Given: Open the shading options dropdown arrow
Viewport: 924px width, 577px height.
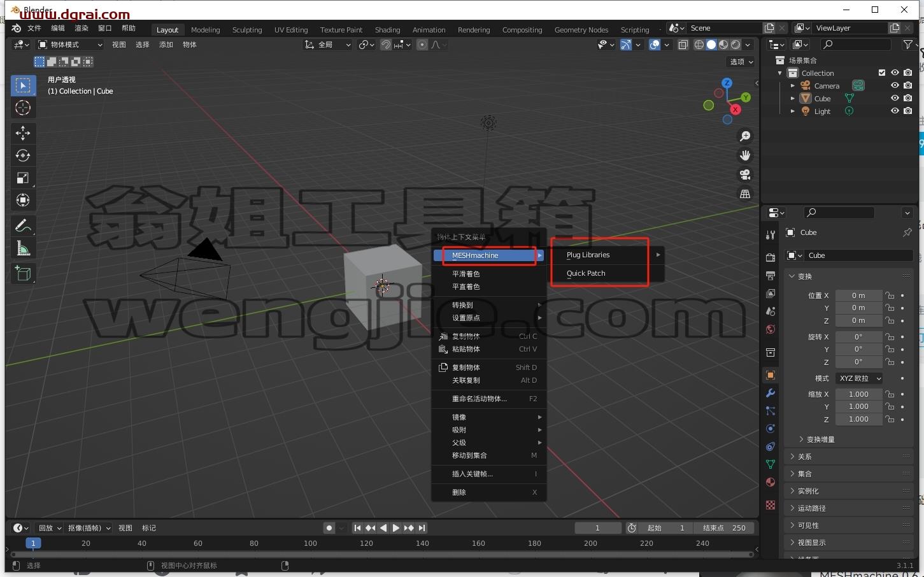Looking at the screenshot, I should [748, 45].
